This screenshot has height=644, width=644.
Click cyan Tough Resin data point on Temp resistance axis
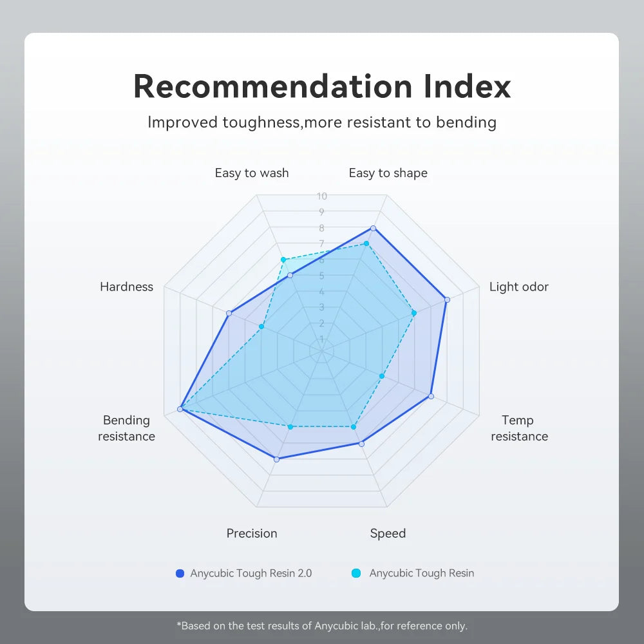point(382,376)
